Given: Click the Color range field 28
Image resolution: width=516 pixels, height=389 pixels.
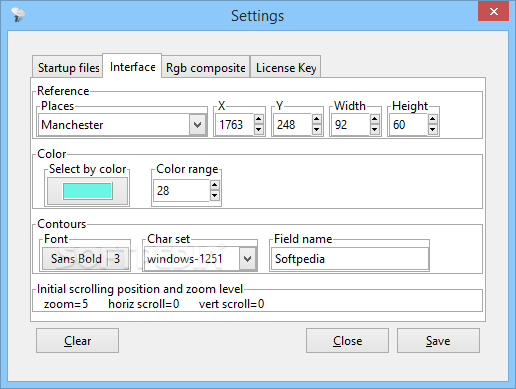Looking at the screenshot, I should (182, 191).
